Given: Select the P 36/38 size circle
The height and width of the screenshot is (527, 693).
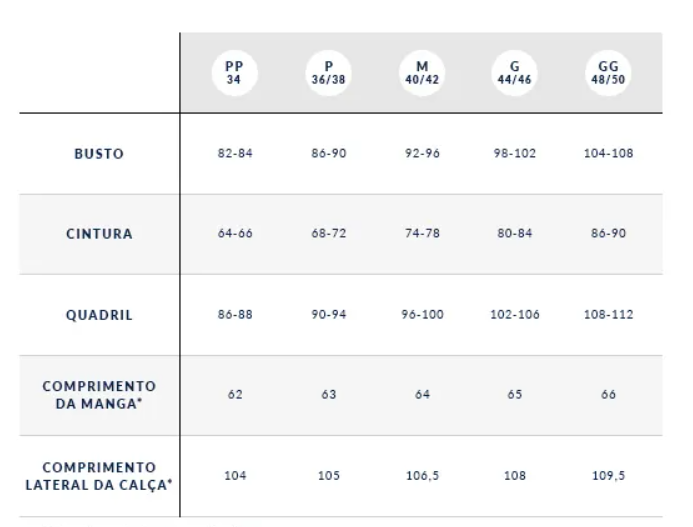Looking at the screenshot, I should pyautogui.click(x=328, y=73).
